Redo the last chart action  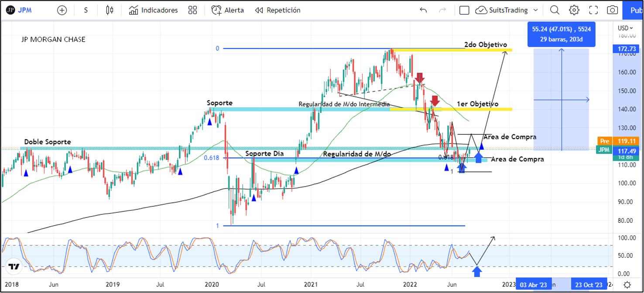(442, 10)
